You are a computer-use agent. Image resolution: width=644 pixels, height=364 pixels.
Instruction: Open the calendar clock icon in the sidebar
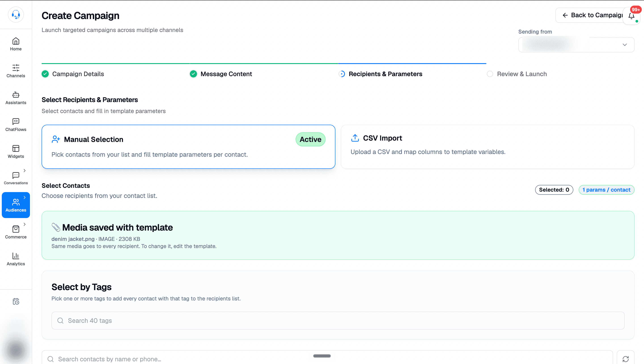point(16,301)
